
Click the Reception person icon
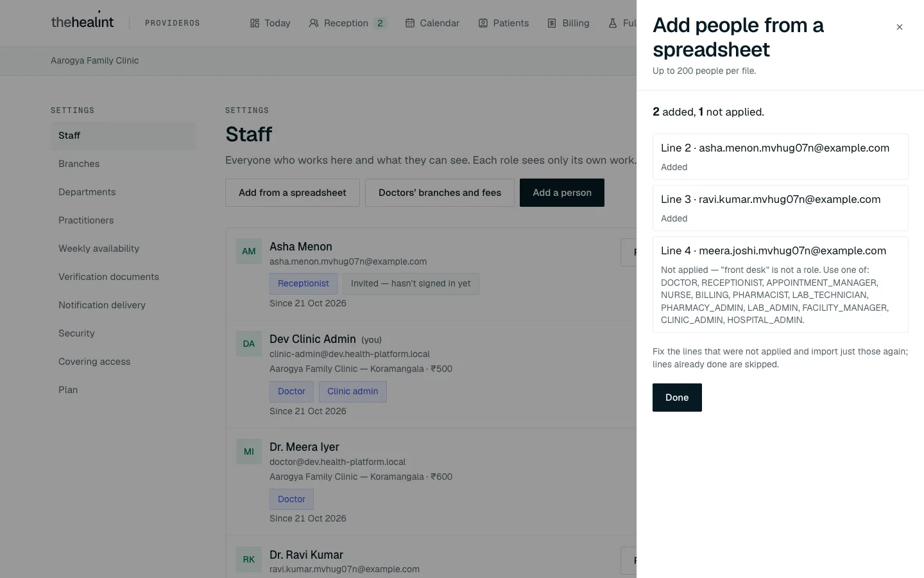(314, 23)
